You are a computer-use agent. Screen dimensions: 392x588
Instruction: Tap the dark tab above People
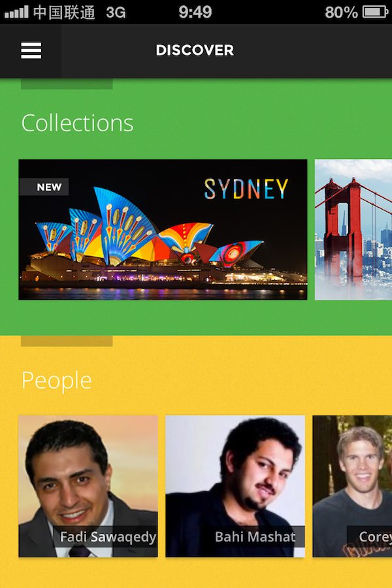[67, 341]
